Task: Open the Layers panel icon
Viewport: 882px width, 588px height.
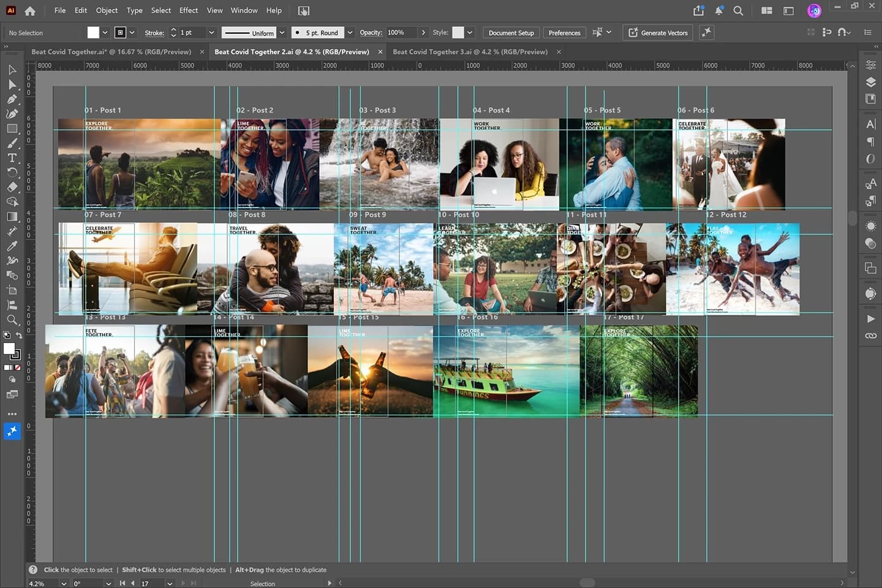Action: click(x=870, y=82)
